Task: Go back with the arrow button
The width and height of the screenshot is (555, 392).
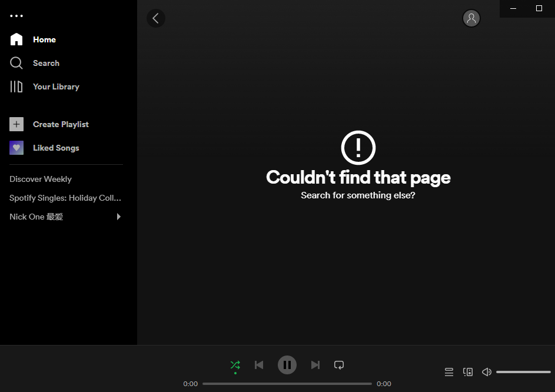Action: point(156,18)
